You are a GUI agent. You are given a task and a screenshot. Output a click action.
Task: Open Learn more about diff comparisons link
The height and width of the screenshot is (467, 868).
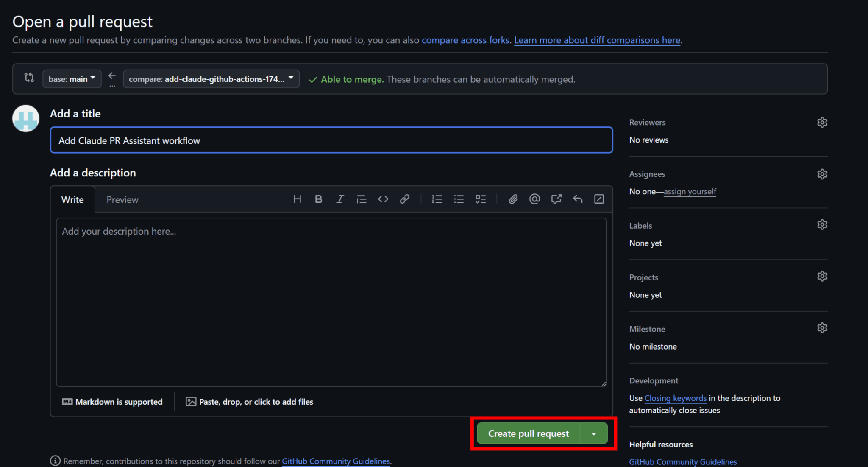(x=597, y=40)
